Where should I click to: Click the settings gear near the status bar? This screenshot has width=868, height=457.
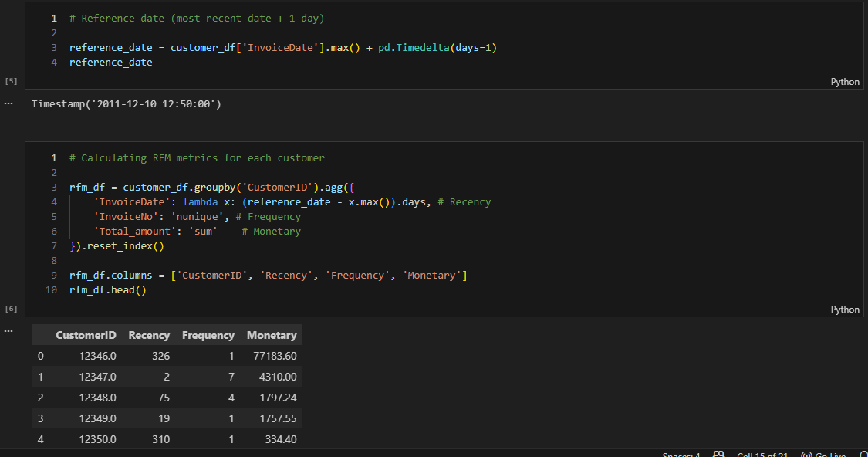coord(718,454)
